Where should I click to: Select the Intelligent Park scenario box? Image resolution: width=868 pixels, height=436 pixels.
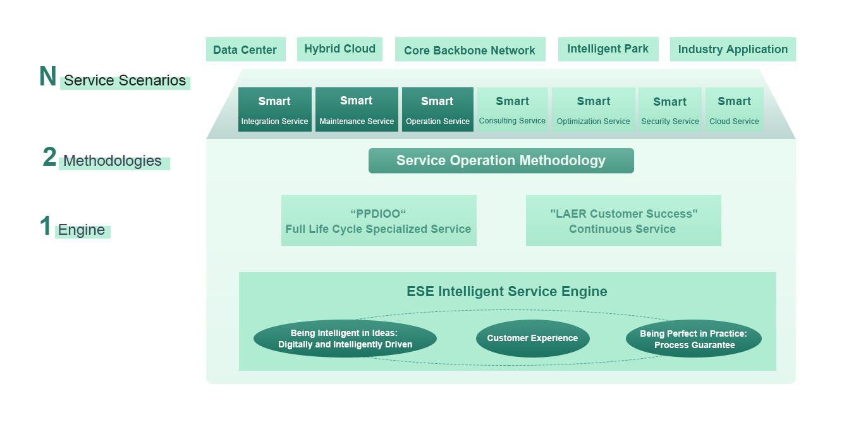tap(608, 49)
